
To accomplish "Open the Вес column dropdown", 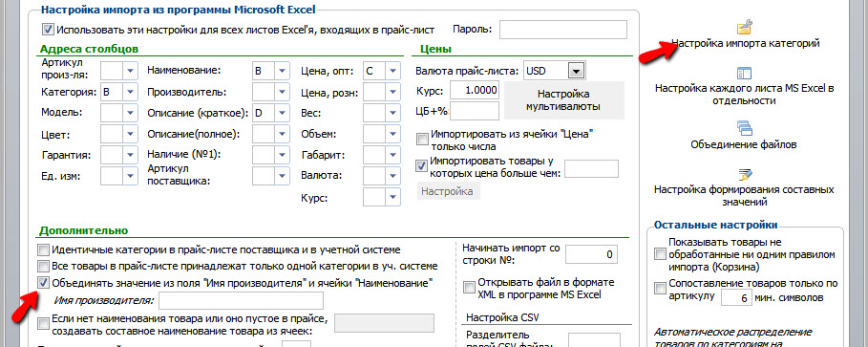I will (392, 113).
